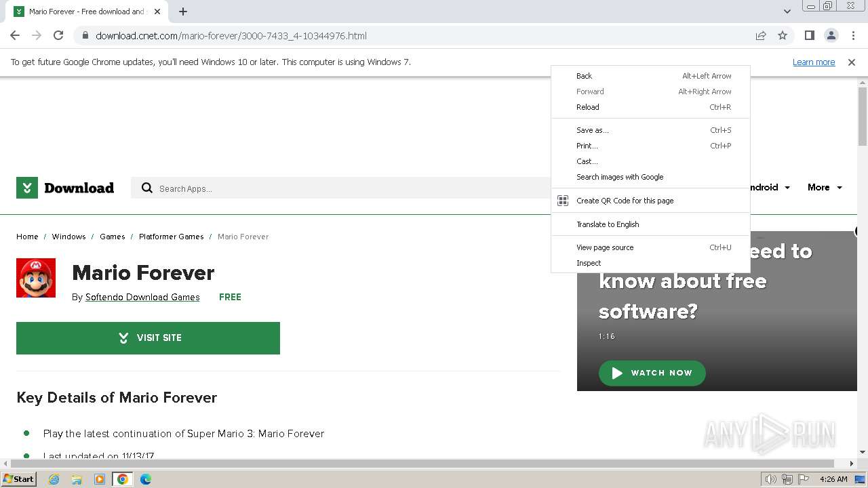Click the Mario Forever page heading

tap(143, 272)
